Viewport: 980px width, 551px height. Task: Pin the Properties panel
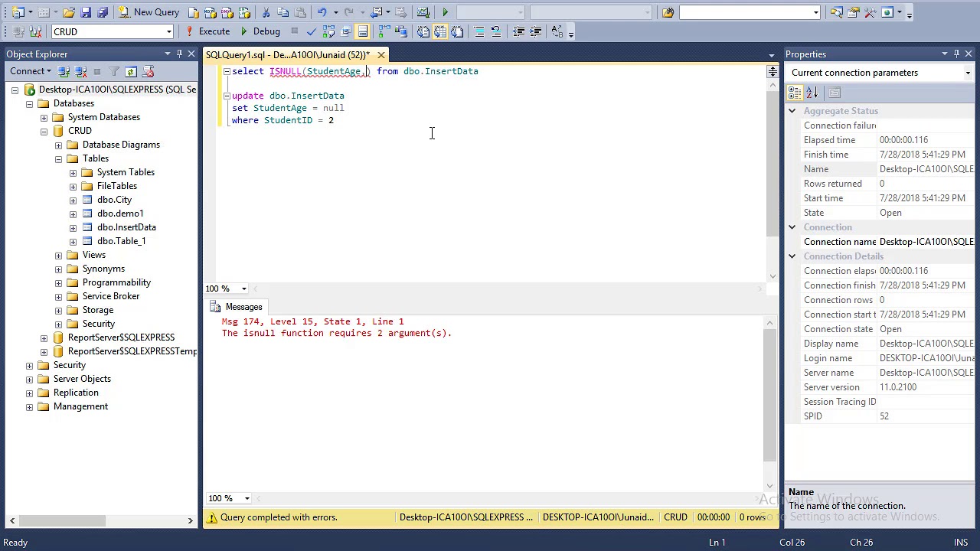pyautogui.click(x=956, y=54)
